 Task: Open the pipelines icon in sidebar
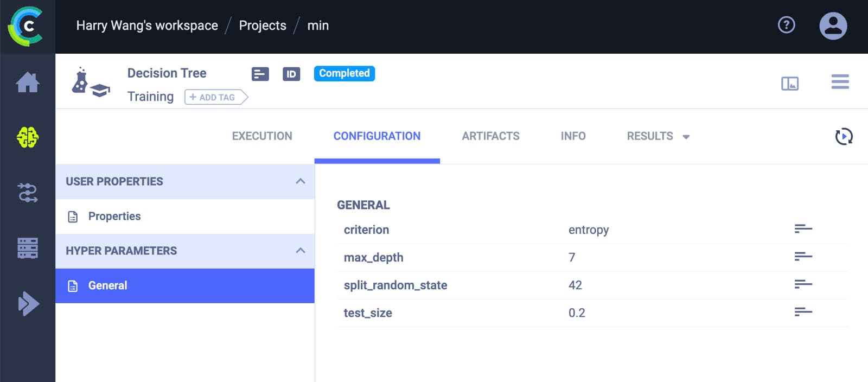coord(28,193)
